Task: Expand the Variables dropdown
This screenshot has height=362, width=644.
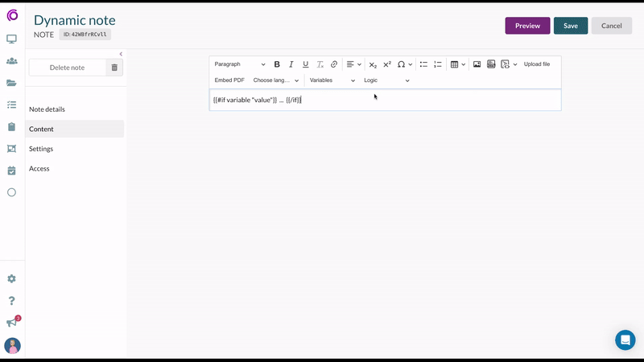Action: (332, 80)
